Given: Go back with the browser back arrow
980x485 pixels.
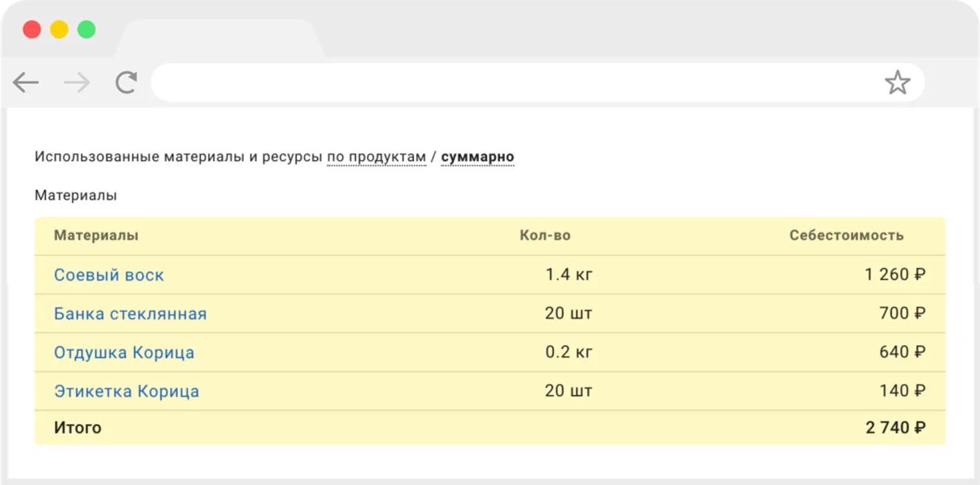Looking at the screenshot, I should point(26,83).
